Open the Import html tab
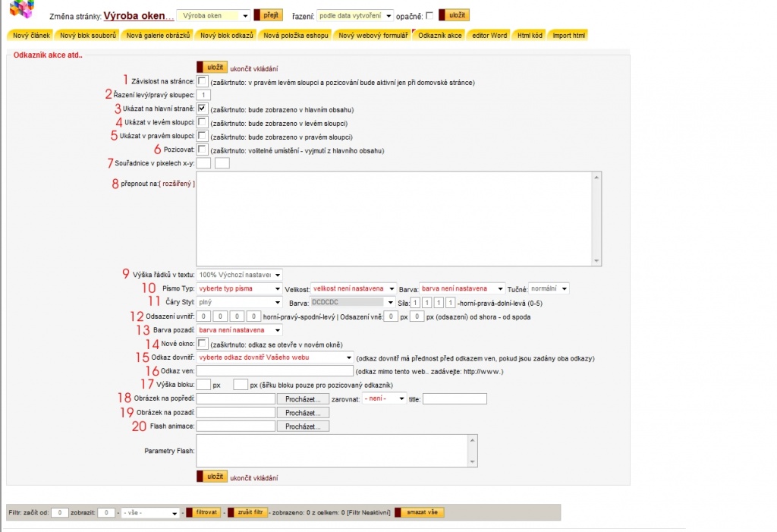 568,35
